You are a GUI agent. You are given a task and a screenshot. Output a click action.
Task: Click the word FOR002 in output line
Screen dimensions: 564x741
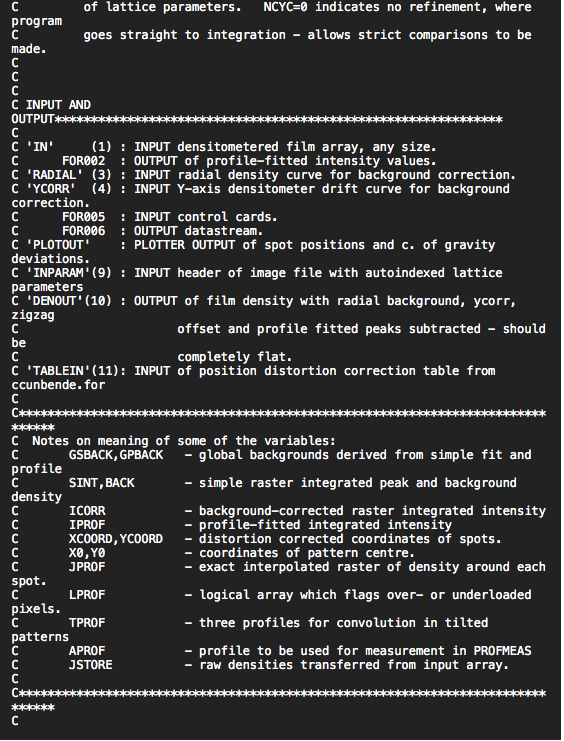pos(84,161)
